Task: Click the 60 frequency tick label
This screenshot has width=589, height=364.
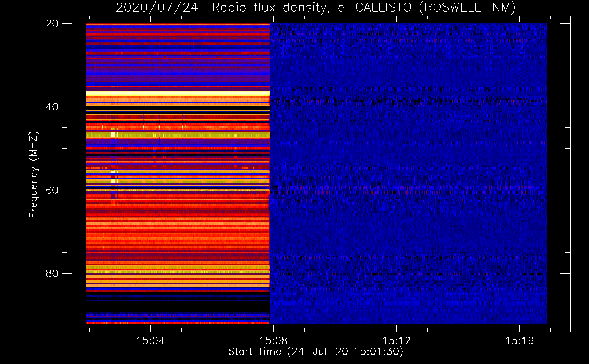Action: 52,190
